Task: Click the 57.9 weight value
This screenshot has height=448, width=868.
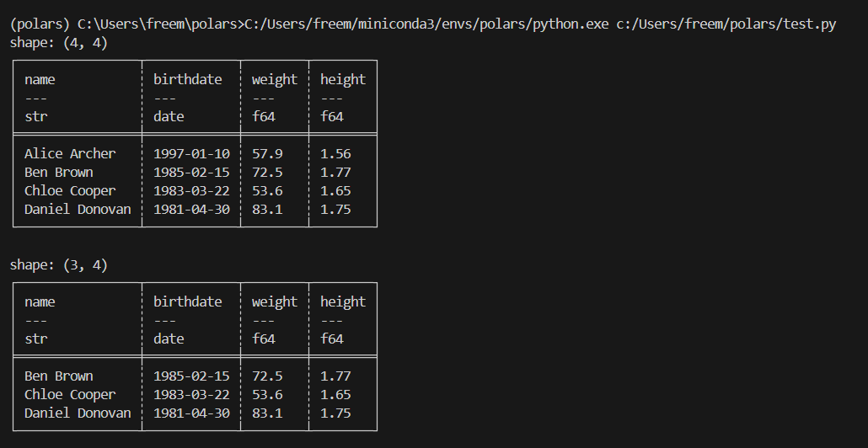Action: pos(267,154)
